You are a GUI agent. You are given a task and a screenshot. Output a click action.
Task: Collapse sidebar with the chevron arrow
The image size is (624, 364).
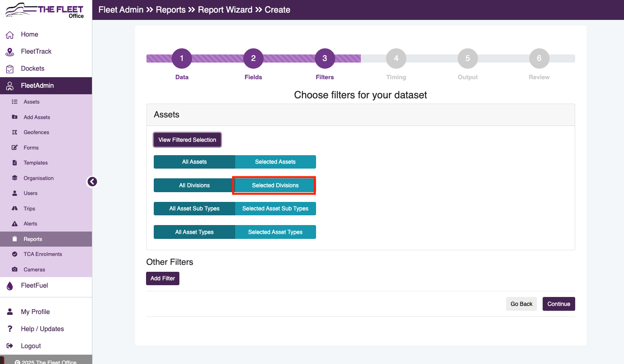coord(92,182)
